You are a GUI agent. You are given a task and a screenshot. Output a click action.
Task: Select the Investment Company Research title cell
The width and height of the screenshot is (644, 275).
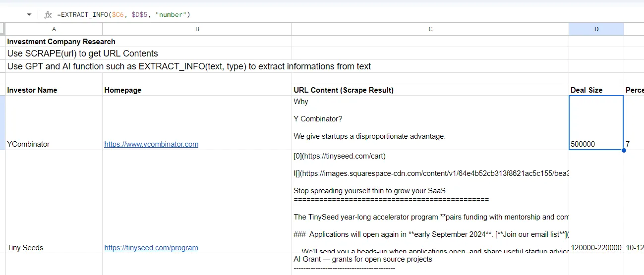61,42
